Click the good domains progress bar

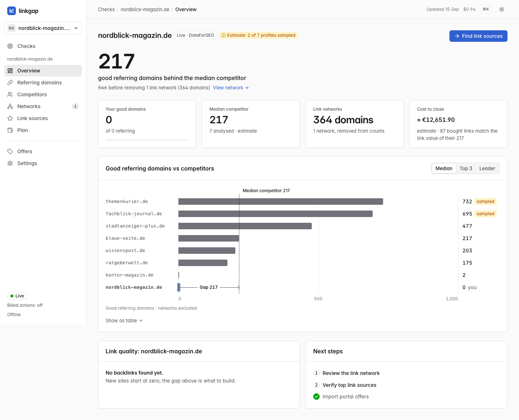click(147, 140)
